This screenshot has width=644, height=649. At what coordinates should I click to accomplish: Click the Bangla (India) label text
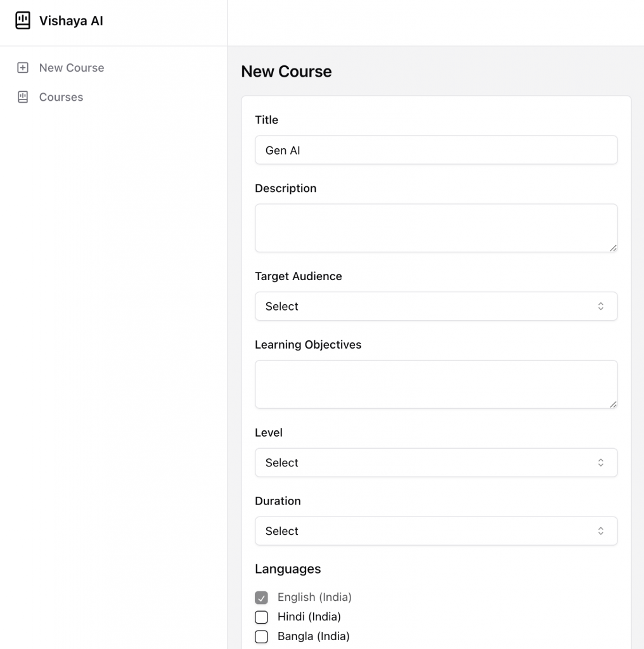(313, 636)
